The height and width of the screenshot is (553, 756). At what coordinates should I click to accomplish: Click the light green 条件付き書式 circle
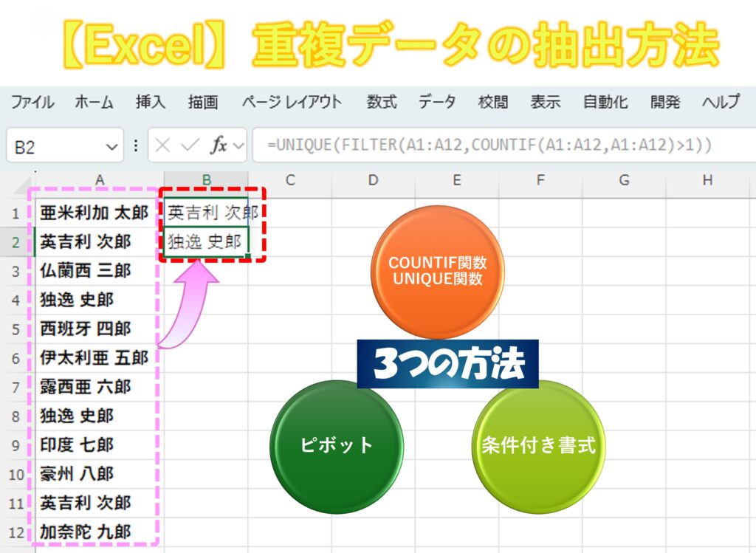(x=538, y=447)
